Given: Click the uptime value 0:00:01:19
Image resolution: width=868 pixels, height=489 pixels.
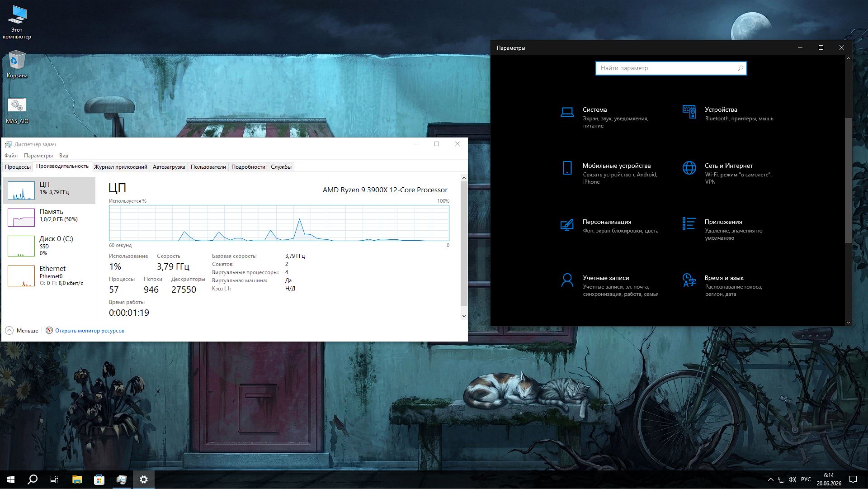Looking at the screenshot, I should 129,313.
